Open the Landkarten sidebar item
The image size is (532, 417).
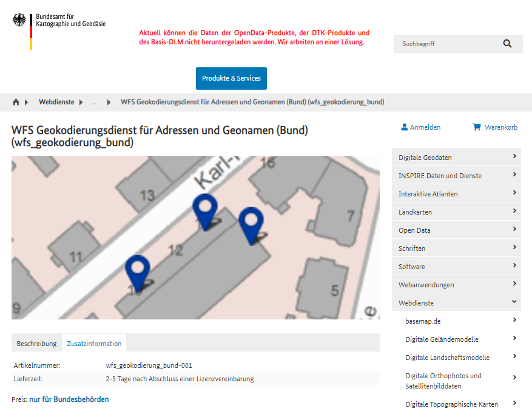pos(415,212)
